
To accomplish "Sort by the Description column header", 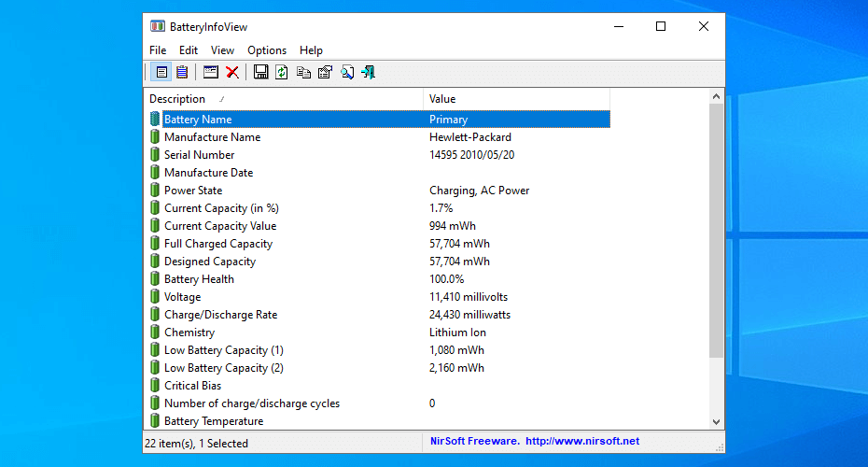I will click(x=284, y=99).
